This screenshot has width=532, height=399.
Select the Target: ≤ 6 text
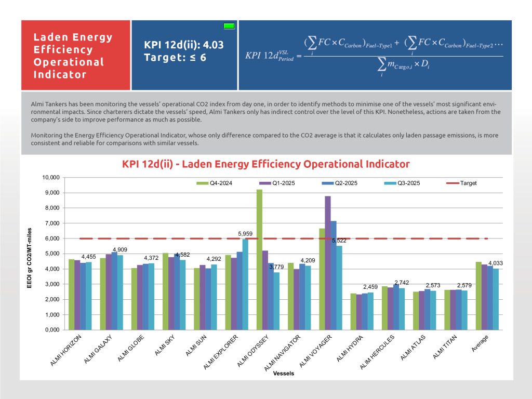175,57
